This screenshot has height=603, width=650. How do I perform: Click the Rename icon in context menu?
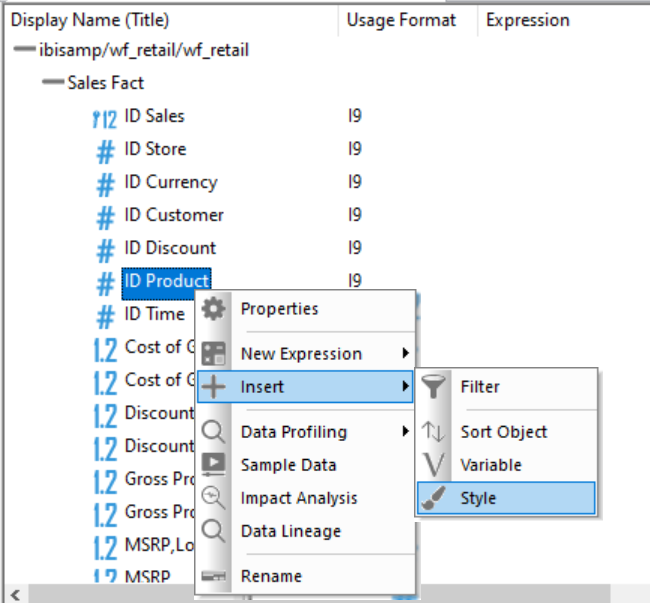coord(214,576)
